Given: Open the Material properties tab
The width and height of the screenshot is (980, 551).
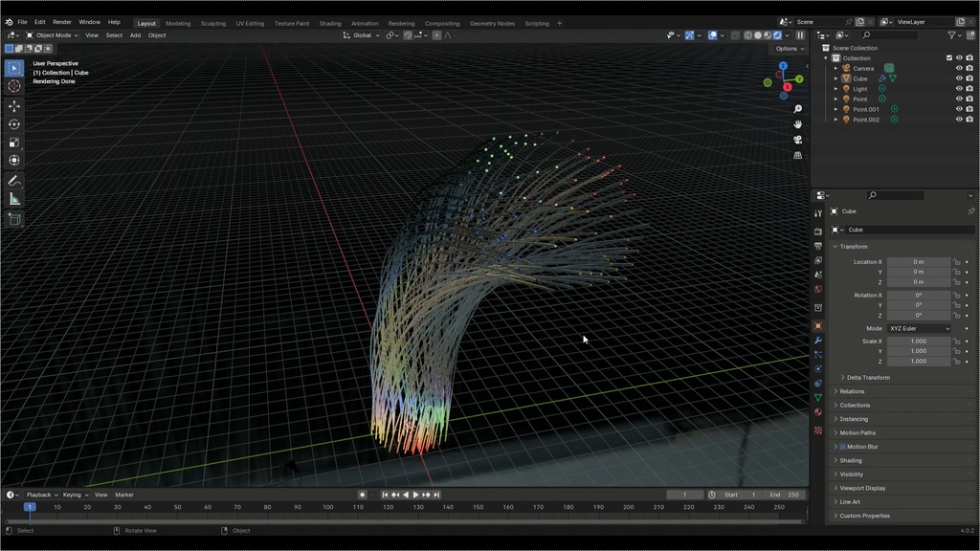Looking at the screenshot, I should pos(818,412).
